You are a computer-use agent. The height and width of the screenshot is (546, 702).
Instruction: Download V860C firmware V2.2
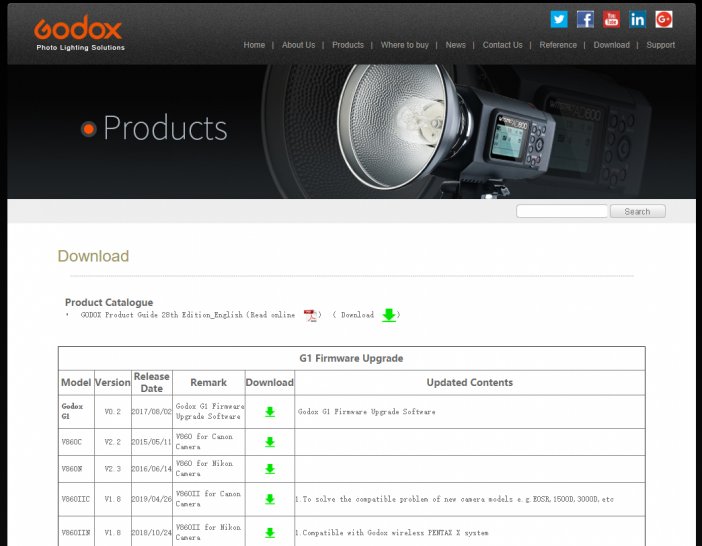tap(270, 442)
